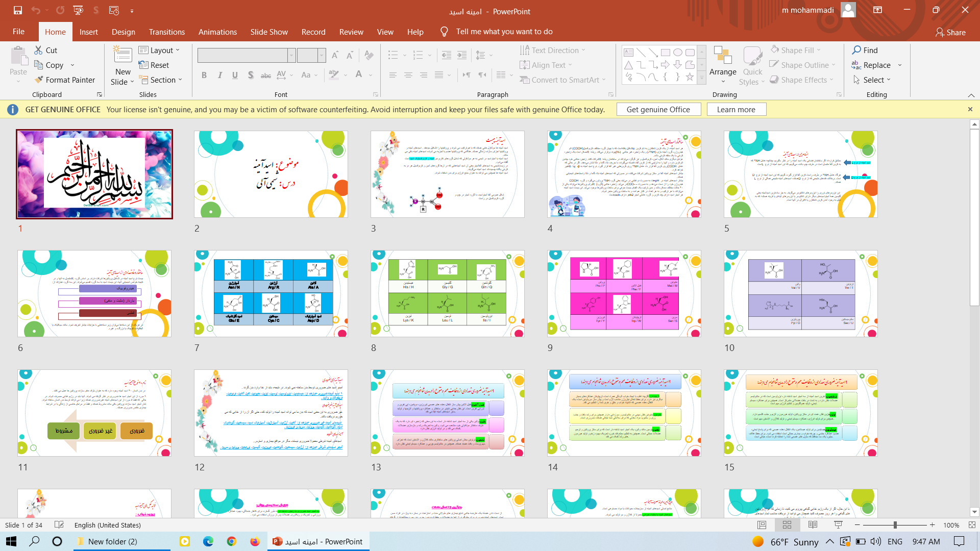Open Firefox from the taskbar
Image resolution: width=980 pixels, height=551 pixels.
tap(255, 541)
